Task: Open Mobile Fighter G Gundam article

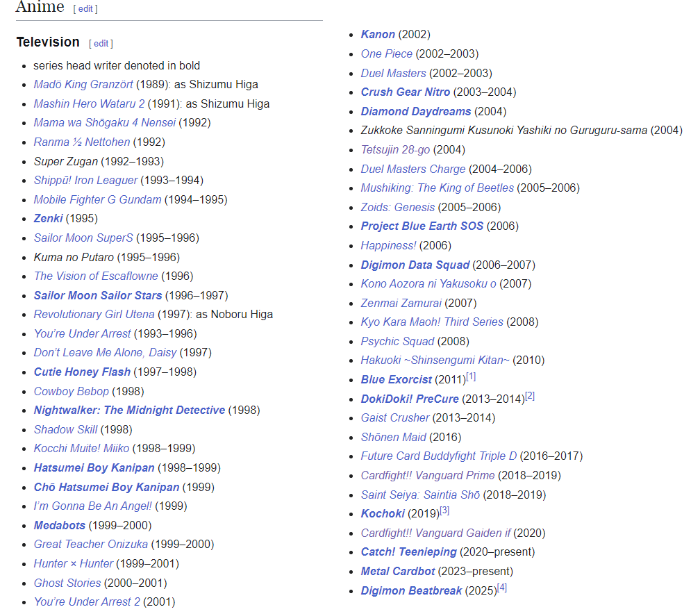Action: pyautogui.click(x=98, y=199)
